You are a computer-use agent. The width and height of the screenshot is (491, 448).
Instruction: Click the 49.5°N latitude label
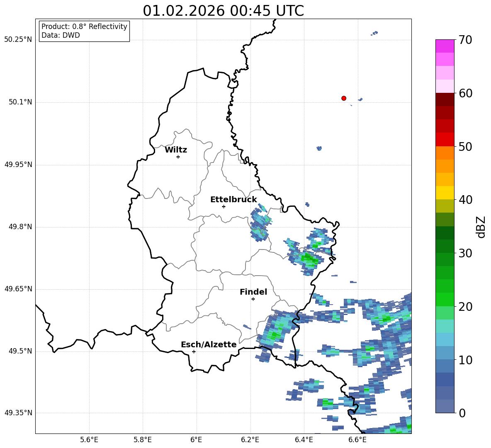point(20,351)
